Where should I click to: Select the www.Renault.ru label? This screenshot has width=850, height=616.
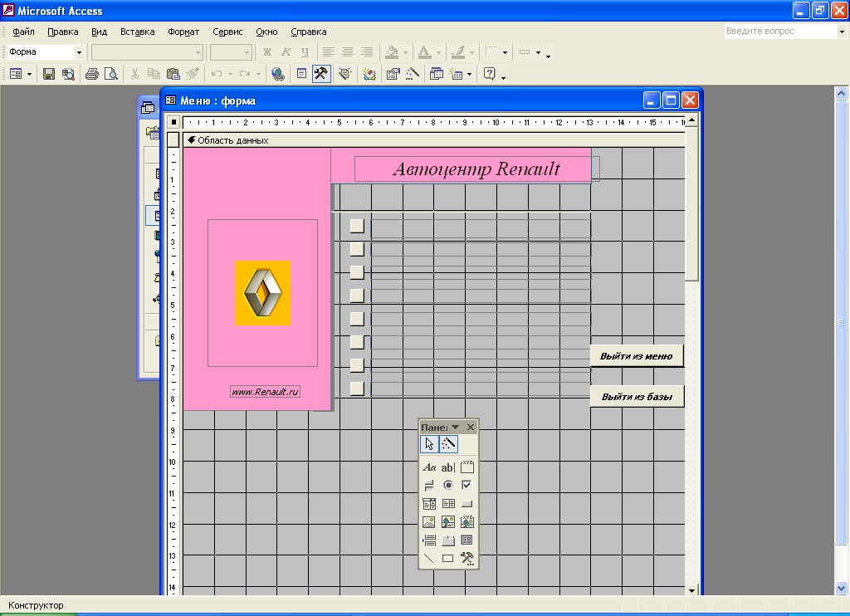tap(265, 392)
